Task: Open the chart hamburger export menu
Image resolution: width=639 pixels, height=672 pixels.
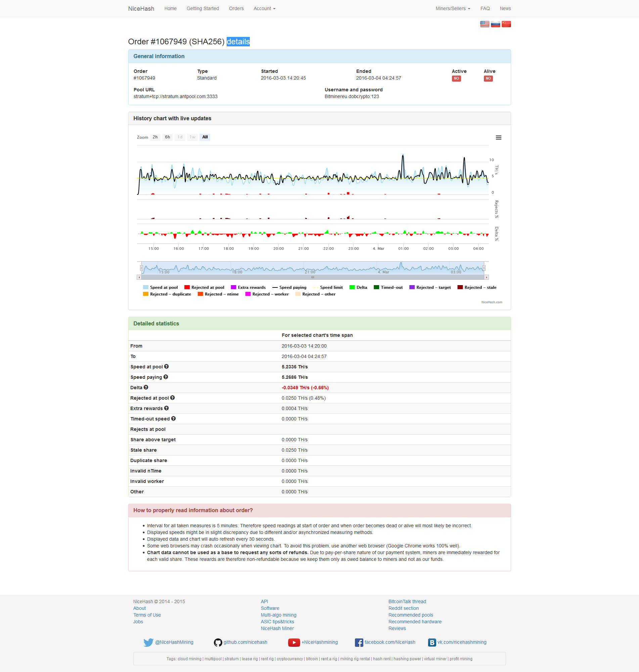Action: (498, 138)
